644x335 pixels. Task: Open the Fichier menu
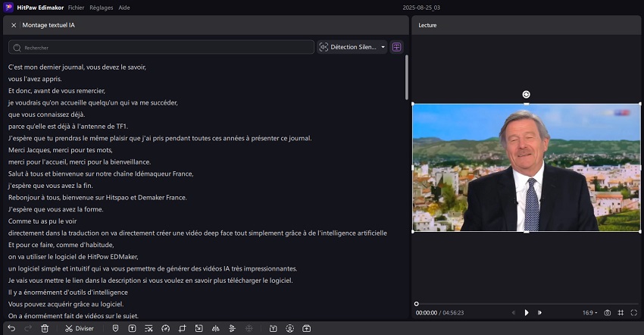coord(76,8)
